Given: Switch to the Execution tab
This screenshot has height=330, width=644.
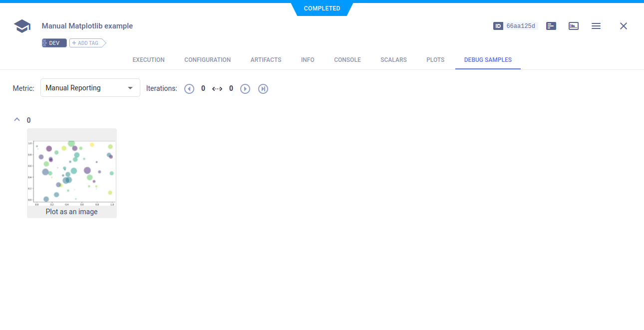Looking at the screenshot, I should point(148,60).
